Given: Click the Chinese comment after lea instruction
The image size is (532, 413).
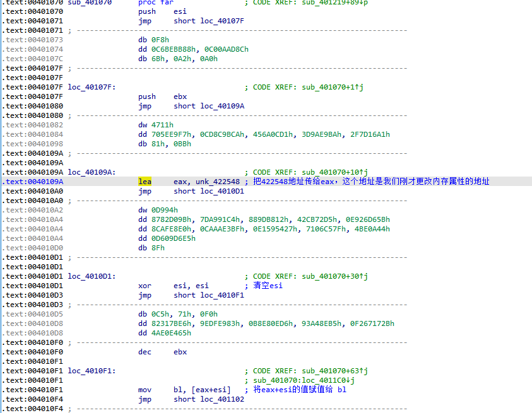Looking at the screenshot, I should click(371, 182).
